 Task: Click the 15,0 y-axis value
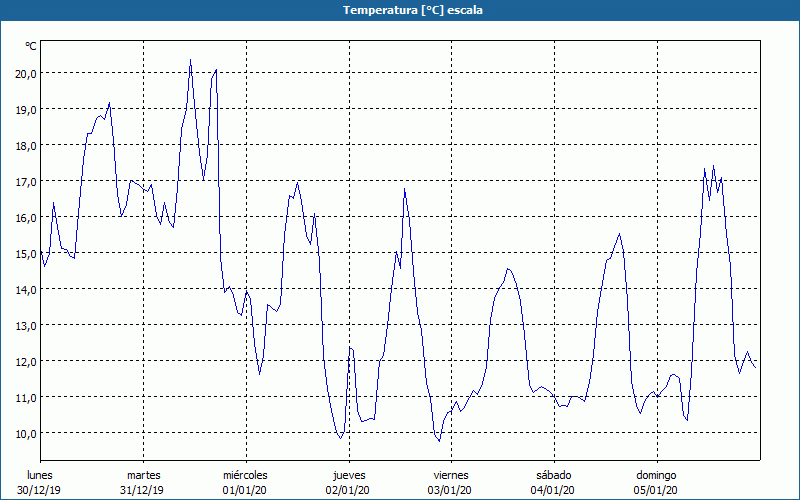pos(26,254)
